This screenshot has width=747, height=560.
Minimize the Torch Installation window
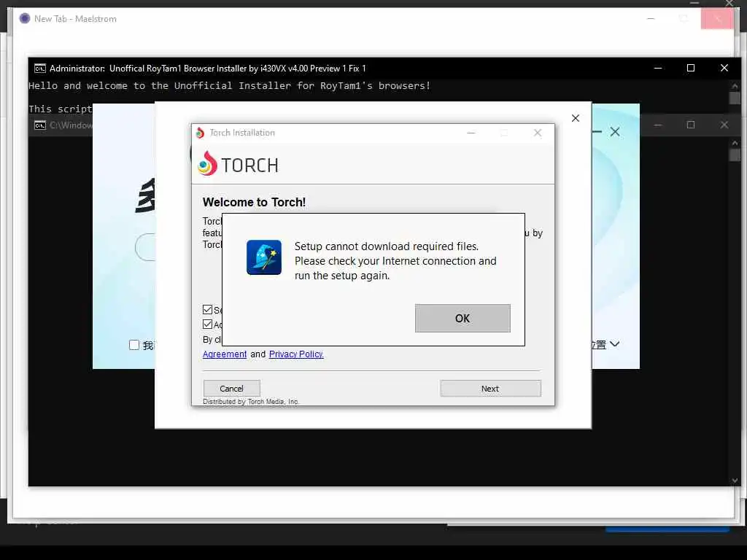click(x=471, y=133)
